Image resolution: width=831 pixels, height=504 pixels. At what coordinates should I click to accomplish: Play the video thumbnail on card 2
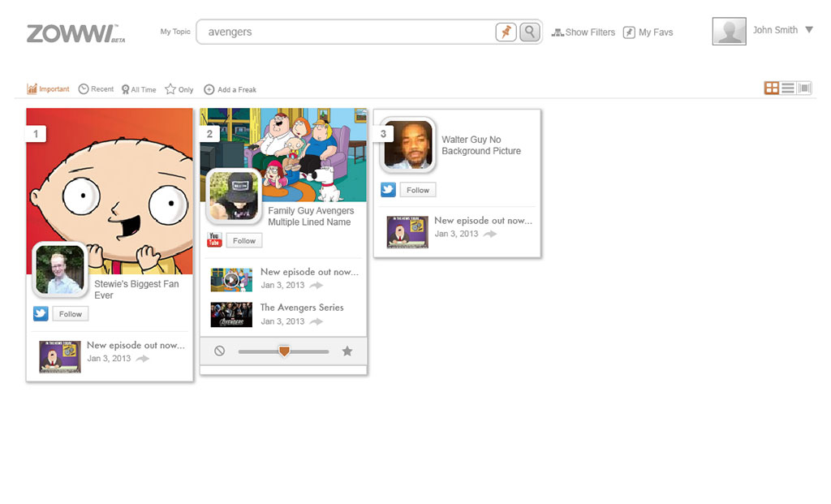231,279
